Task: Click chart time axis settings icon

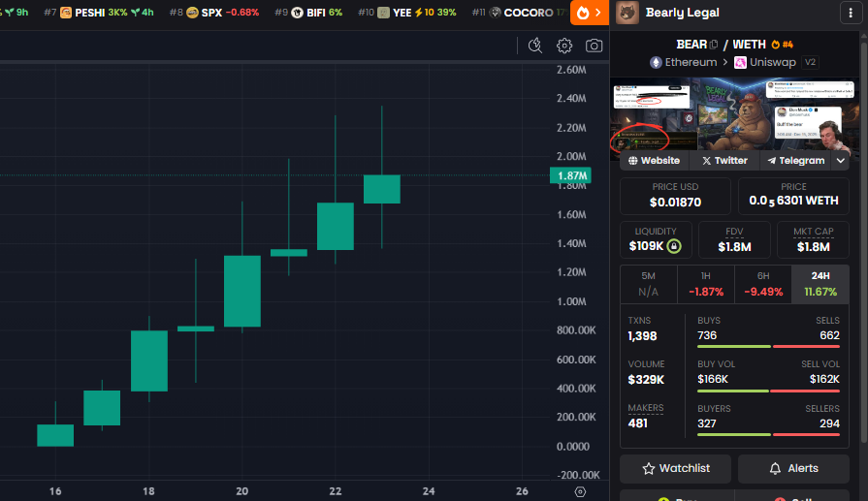Action: (x=580, y=491)
